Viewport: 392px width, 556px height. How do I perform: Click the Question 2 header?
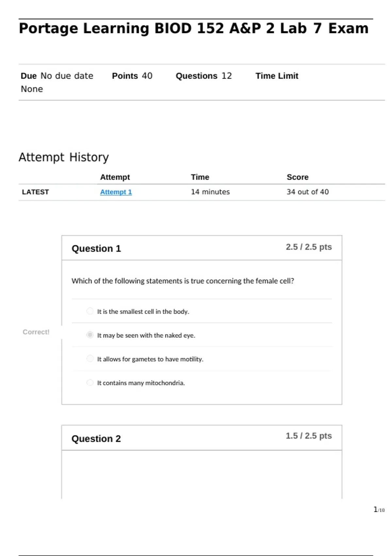point(96,439)
